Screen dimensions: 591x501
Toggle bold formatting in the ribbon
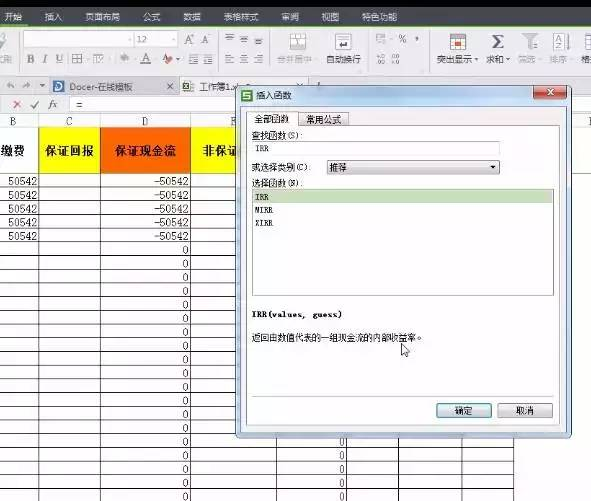[x=31, y=59]
